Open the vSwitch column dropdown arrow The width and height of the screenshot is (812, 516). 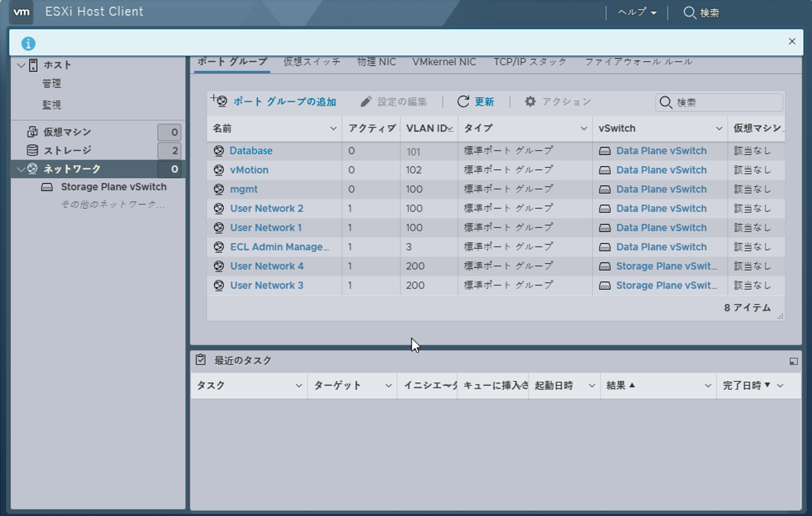tap(719, 128)
